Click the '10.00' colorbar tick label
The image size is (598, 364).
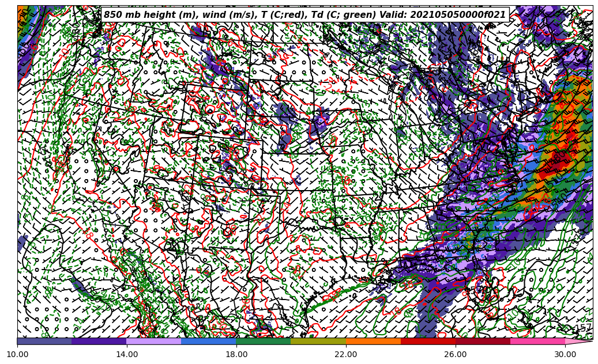point(17,354)
